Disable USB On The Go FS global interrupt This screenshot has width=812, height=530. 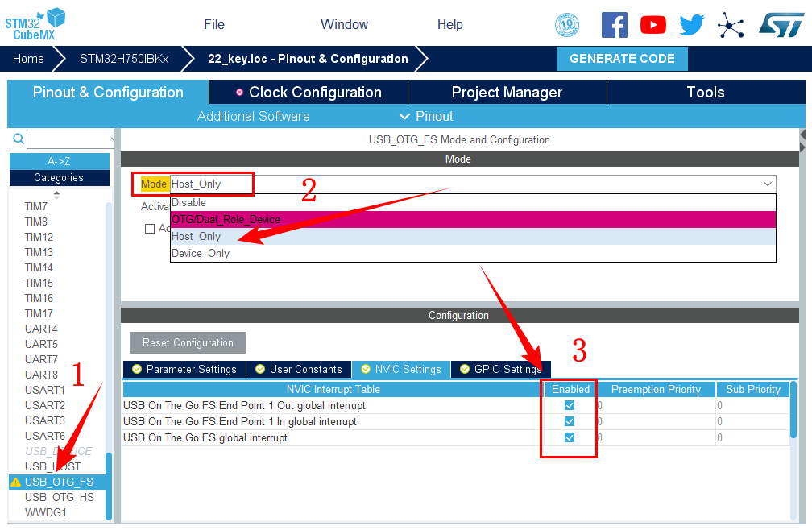click(570, 437)
